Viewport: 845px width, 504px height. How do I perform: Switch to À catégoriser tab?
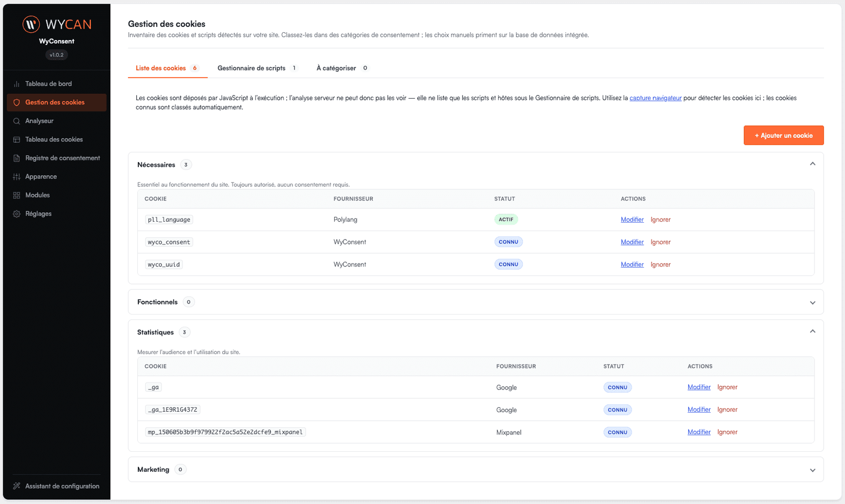[x=342, y=68]
